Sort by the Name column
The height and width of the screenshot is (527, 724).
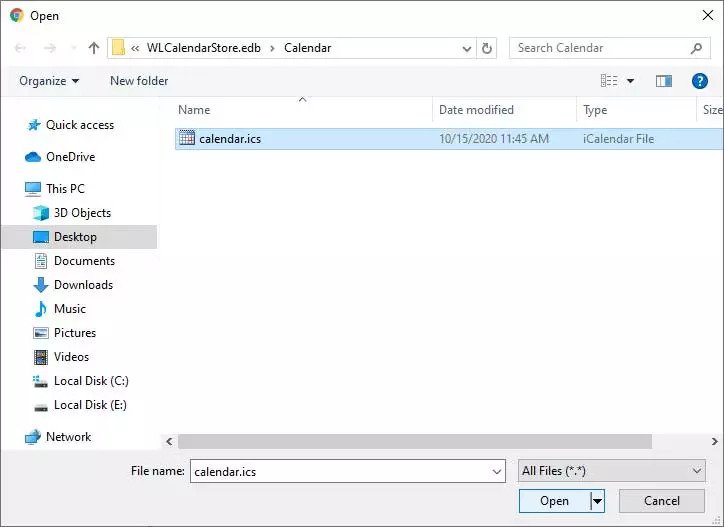point(194,110)
